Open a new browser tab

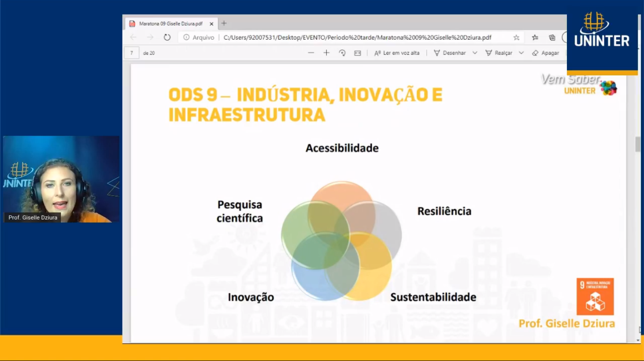pyautogui.click(x=224, y=23)
